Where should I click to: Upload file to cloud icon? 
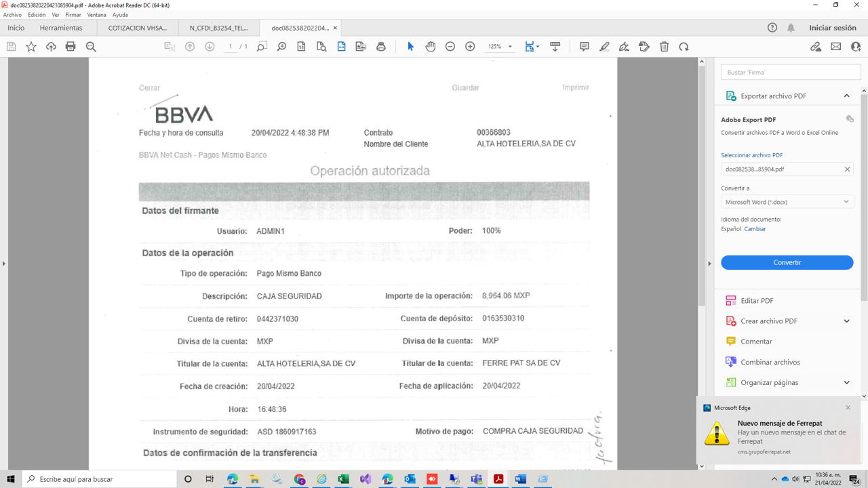(x=51, y=47)
